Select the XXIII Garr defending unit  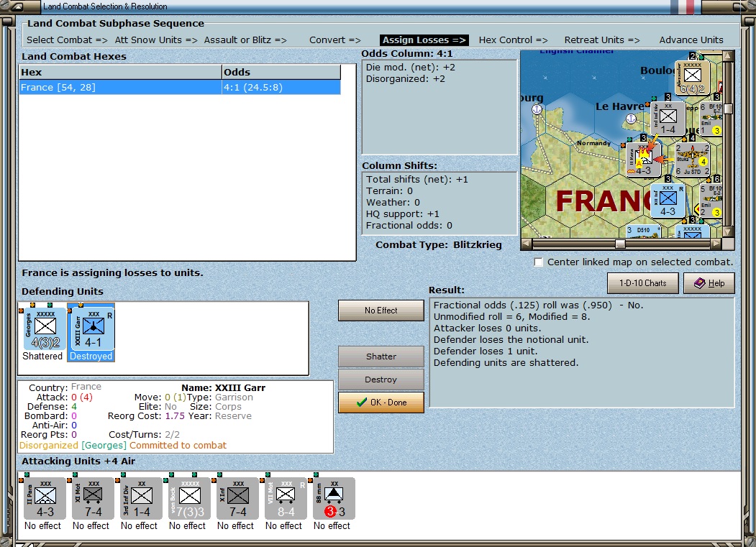[x=91, y=330]
